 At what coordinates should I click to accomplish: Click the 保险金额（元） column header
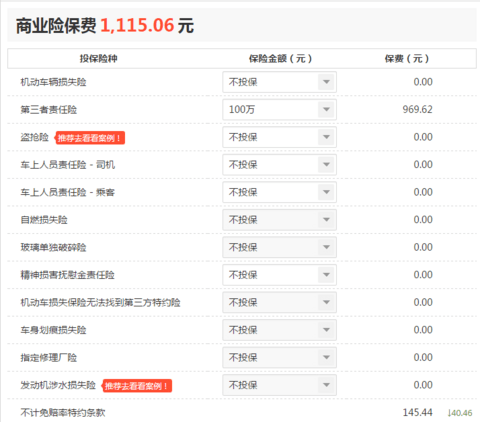coord(280,59)
